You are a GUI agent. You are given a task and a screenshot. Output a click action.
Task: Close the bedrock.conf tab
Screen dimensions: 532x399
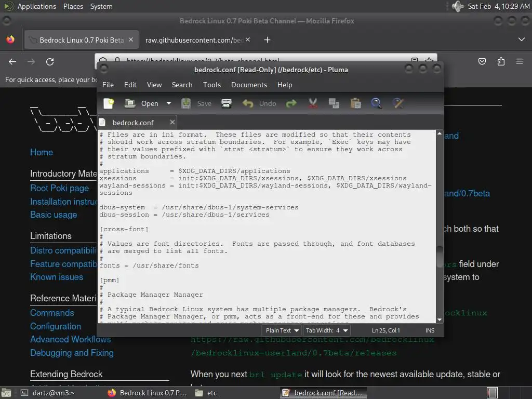[x=172, y=122]
